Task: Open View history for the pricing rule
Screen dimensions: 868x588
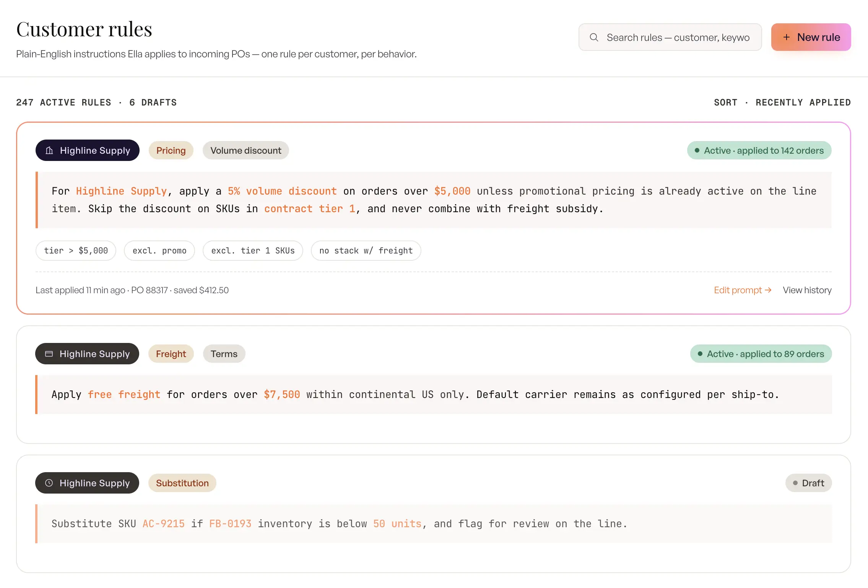Action: [x=807, y=290]
